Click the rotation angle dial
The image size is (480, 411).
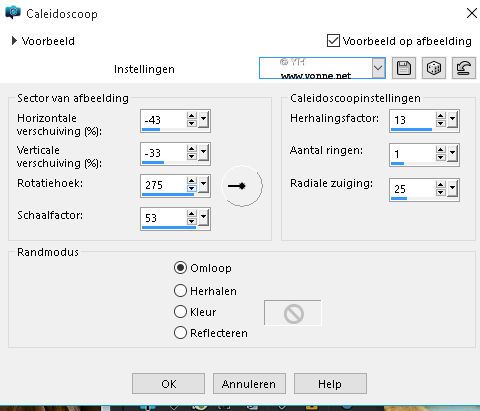pyautogui.click(x=242, y=186)
